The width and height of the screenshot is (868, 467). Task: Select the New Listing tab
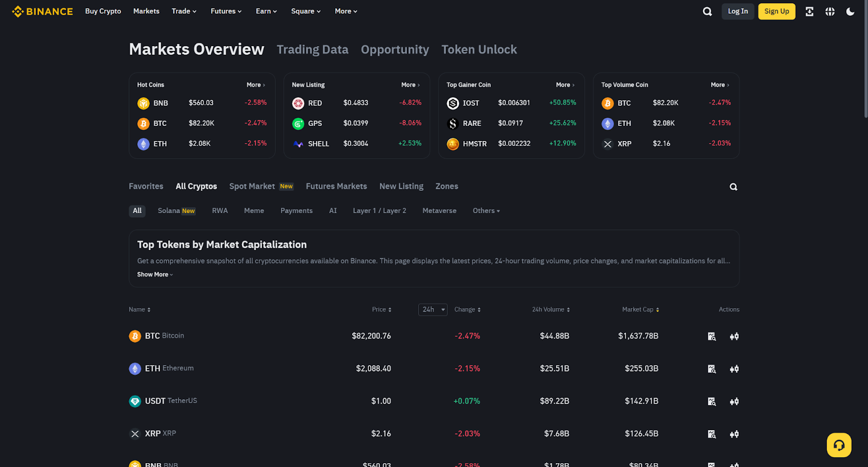tap(401, 186)
